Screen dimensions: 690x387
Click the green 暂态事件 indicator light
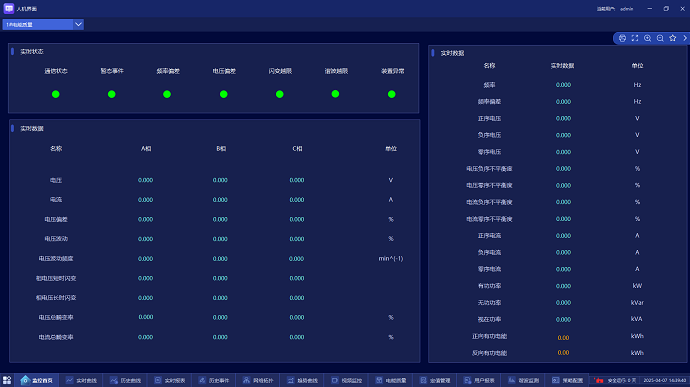pyautogui.click(x=112, y=94)
